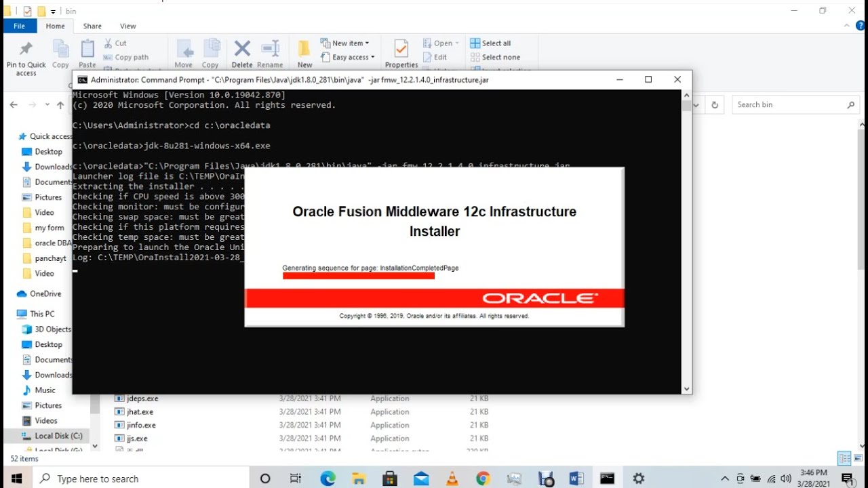Image resolution: width=868 pixels, height=488 pixels.
Task: Show hidden system tray icons
Action: tap(725, 479)
